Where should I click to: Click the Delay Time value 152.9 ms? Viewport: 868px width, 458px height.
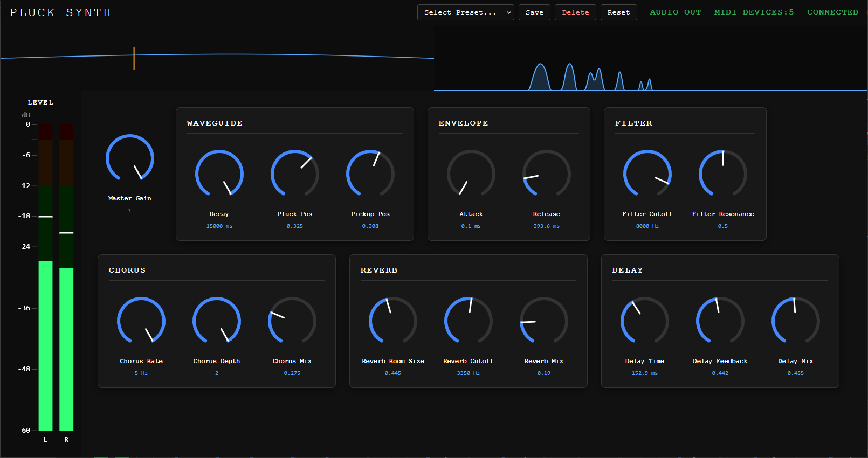645,373
